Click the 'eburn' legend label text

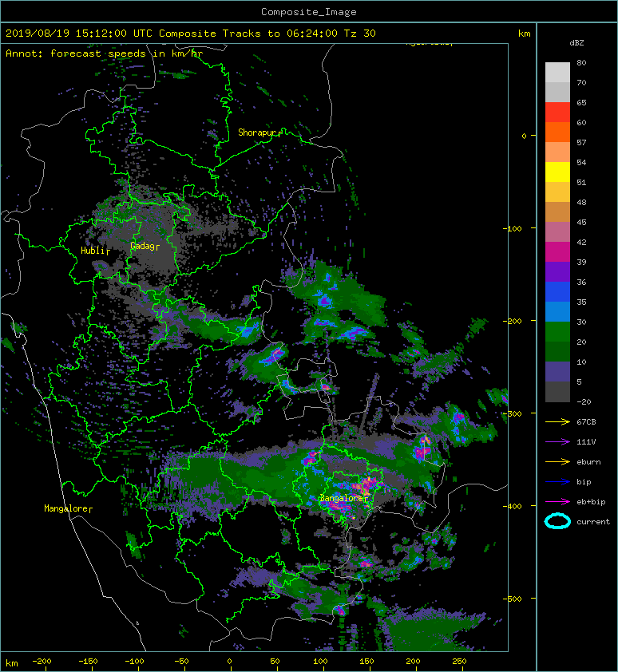pos(588,461)
